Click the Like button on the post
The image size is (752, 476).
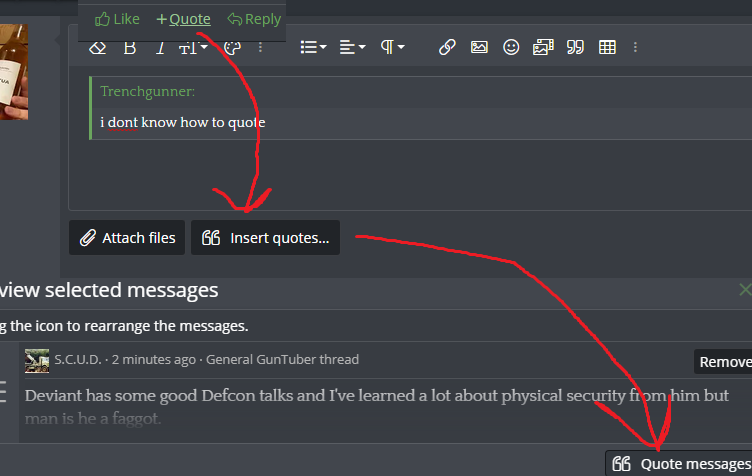pos(117,19)
